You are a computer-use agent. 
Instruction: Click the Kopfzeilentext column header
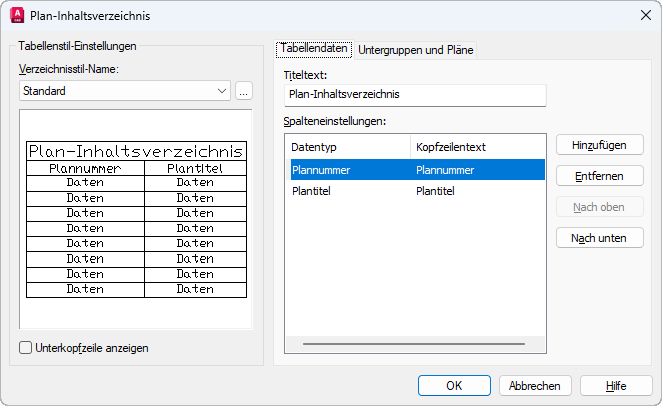tap(477, 147)
